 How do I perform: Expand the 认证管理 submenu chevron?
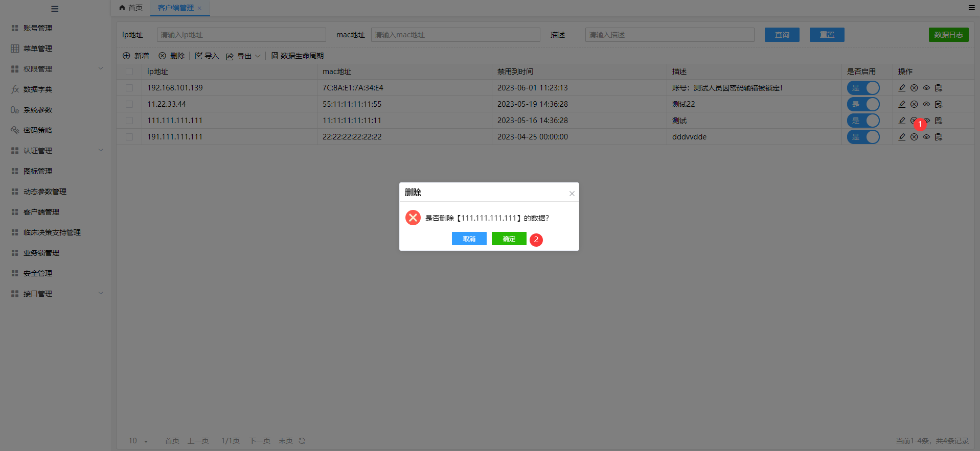coord(101,150)
